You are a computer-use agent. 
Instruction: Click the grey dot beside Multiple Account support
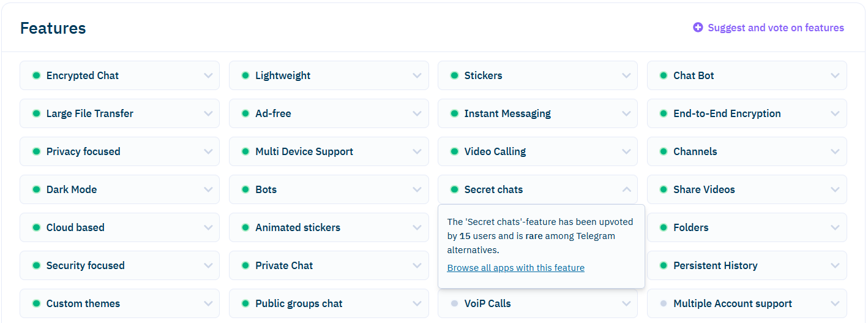tap(664, 303)
